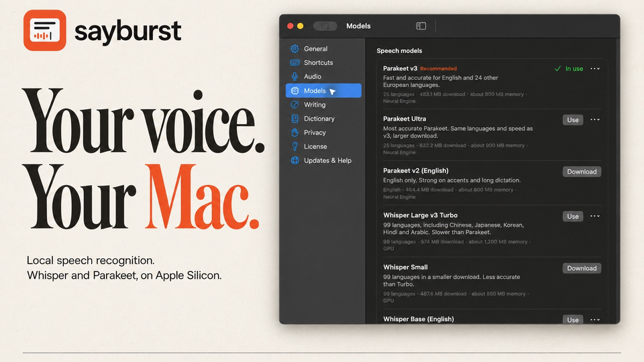Download the Whisper Small model
This screenshot has width=644, height=362.
(x=582, y=268)
